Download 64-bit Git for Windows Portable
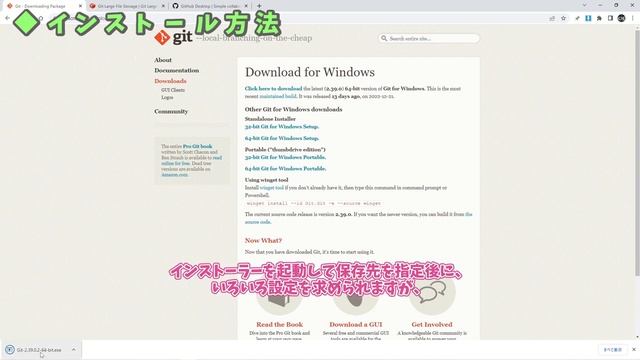640x360 pixels. tap(285, 169)
